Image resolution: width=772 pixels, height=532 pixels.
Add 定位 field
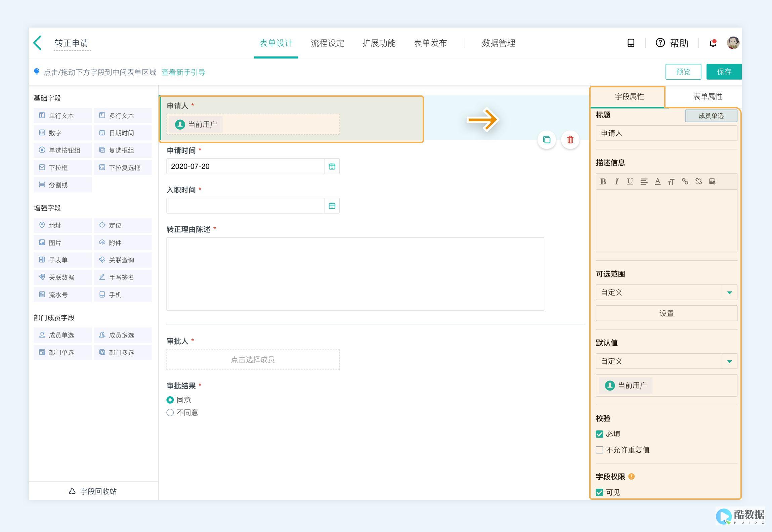pos(123,225)
